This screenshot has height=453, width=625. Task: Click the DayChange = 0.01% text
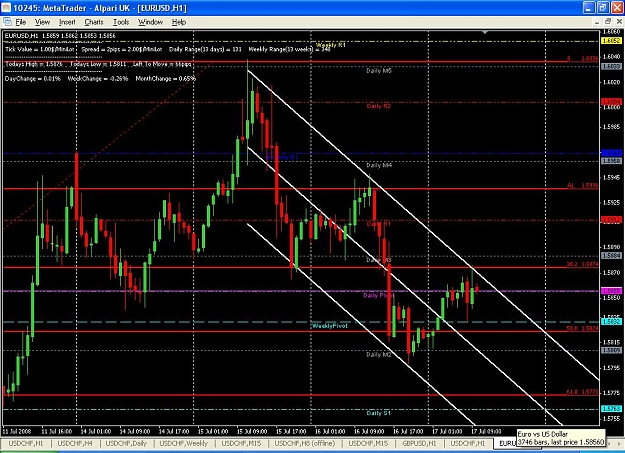[33, 79]
